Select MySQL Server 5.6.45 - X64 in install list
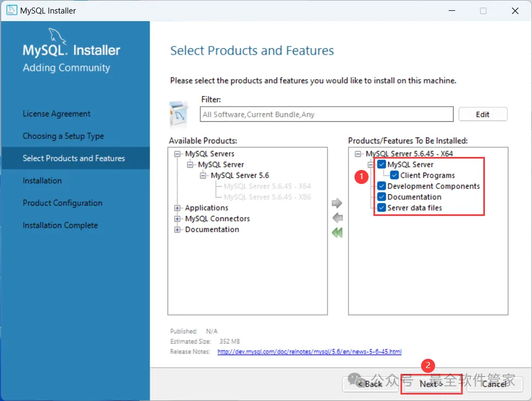This screenshot has width=532, height=401. tap(409, 154)
